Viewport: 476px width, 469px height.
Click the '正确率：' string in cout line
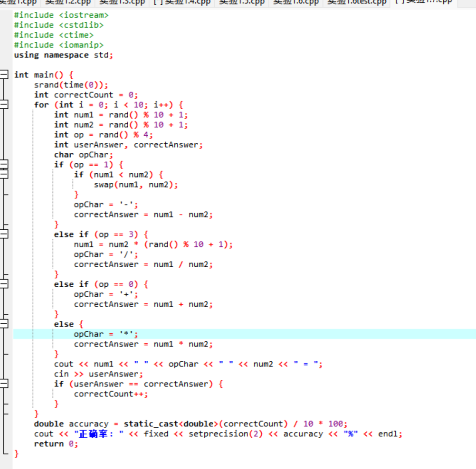coord(99,434)
